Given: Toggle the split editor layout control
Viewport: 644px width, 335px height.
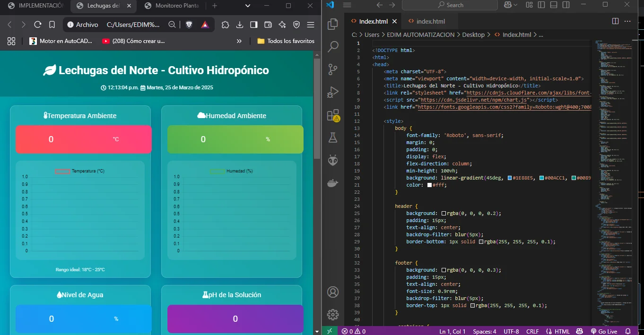Looking at the screenshot, I should pyautogui.click(x=615, y=21).
